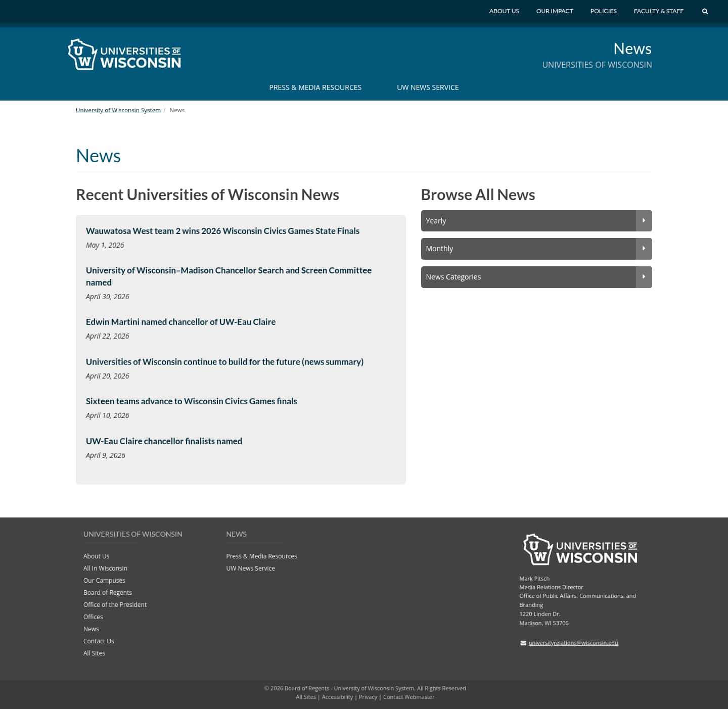Viewport: 728px width, 709px height.
Task: Click header News site title
Action: (632, 49)
